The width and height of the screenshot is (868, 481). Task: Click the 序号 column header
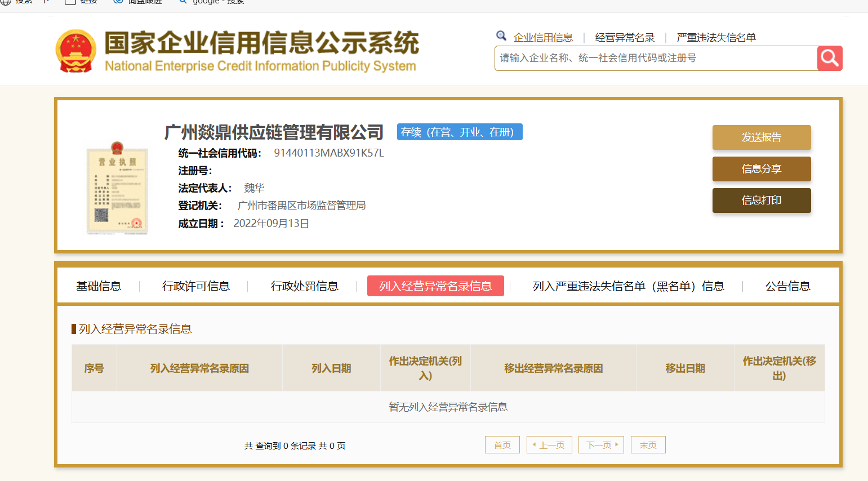[x=94, y=368]
